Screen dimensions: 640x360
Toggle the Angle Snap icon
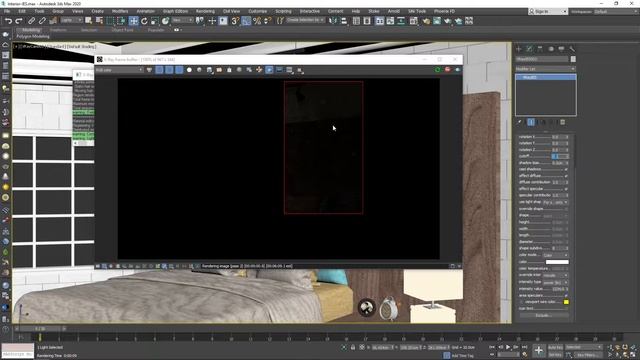tap(246, 21)
